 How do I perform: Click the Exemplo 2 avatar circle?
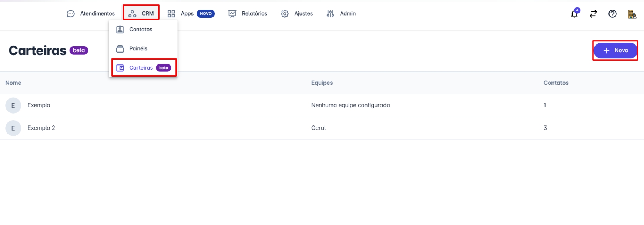13,128
